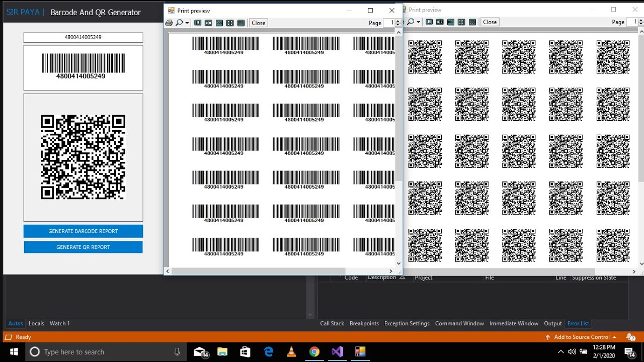Image resolution: width=644 pixels, height=362 pixels.
Task: Click barcode preview scroll down arrow
Action: coord(398,263)
